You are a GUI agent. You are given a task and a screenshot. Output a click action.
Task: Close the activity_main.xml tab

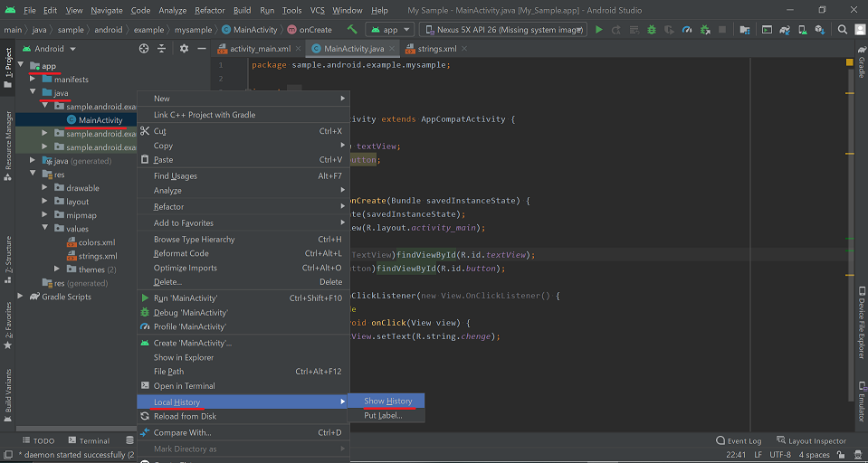[299, 49]
